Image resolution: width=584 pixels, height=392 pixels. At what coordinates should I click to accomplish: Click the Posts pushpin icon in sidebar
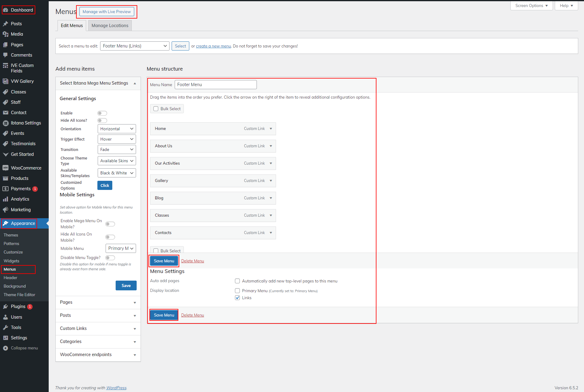[5, 24]
